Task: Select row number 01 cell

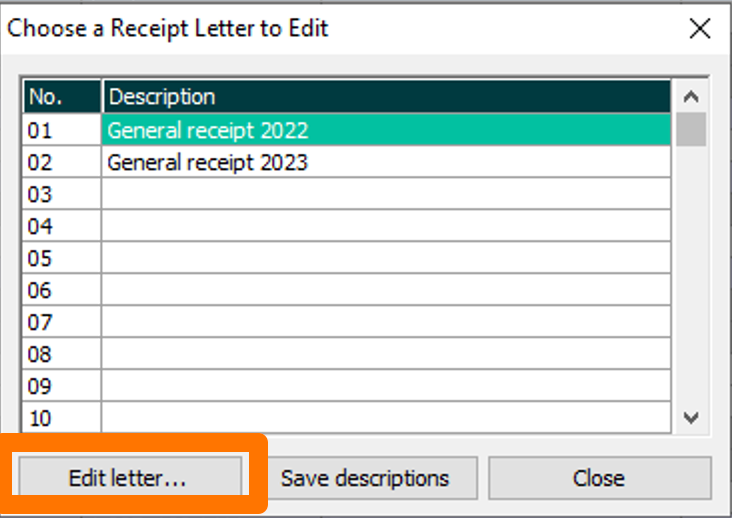Action: coord(62,130)
